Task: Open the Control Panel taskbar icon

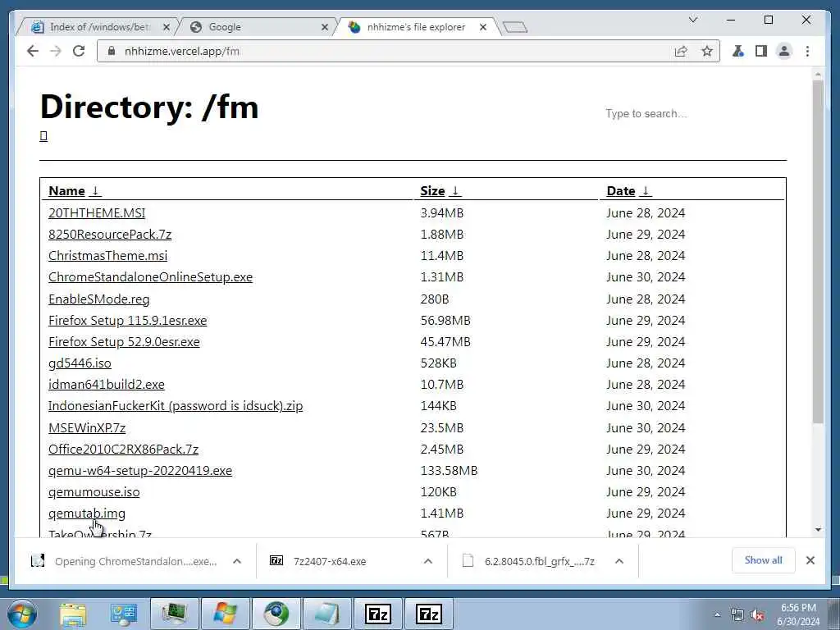Action: (124, 614)
